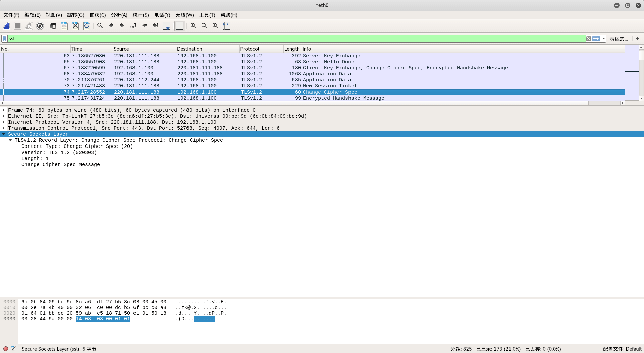Stop the running capture
644x353 pixels.
[x=18, y=26]
